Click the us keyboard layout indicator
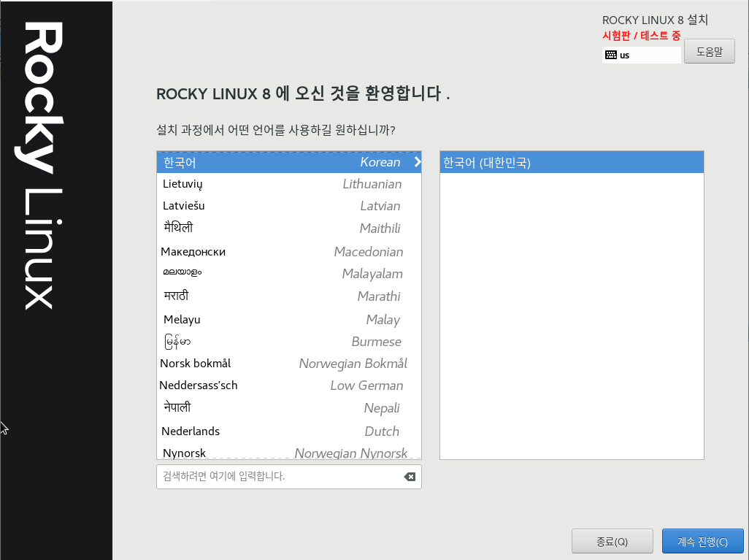 pyautogui.click(x=641, y=55)
